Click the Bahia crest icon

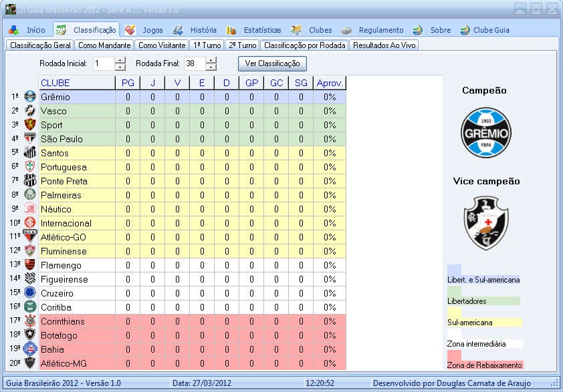pos(30,349)
